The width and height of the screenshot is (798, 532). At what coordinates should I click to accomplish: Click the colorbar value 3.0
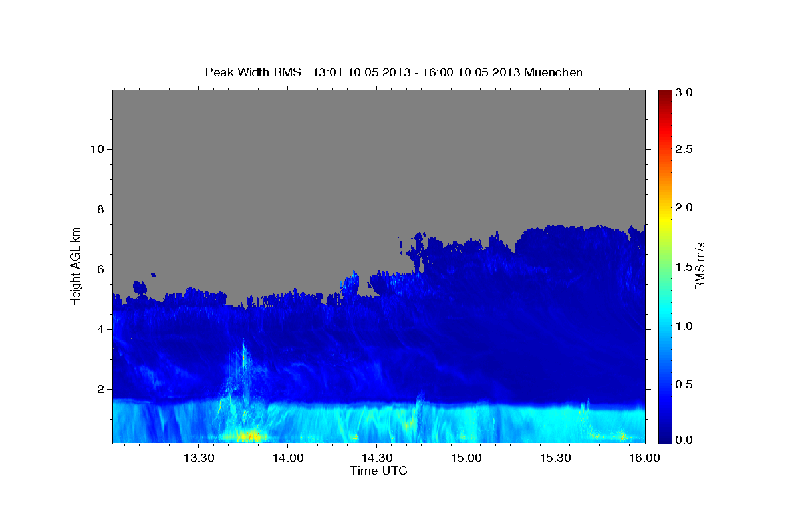[685, 93]
